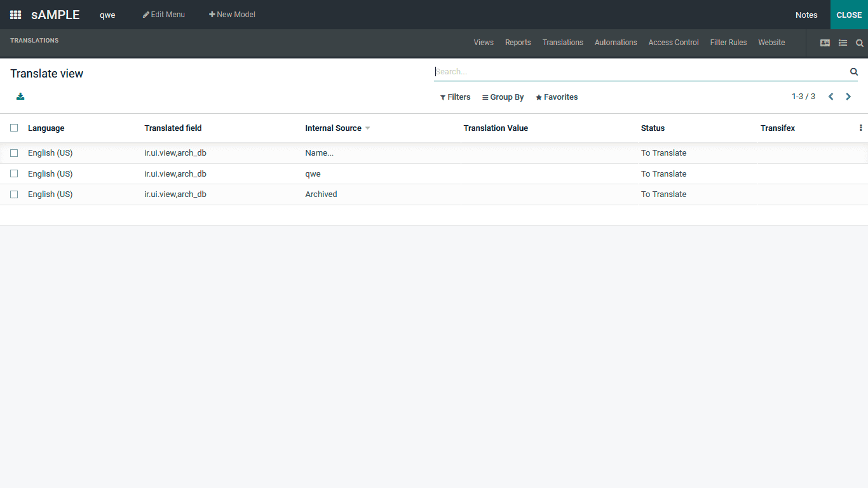Image resolution: width=868 pixels, height=488 pixels.
Task: Click inside the Search field
Action: click(x=635, y=71)
